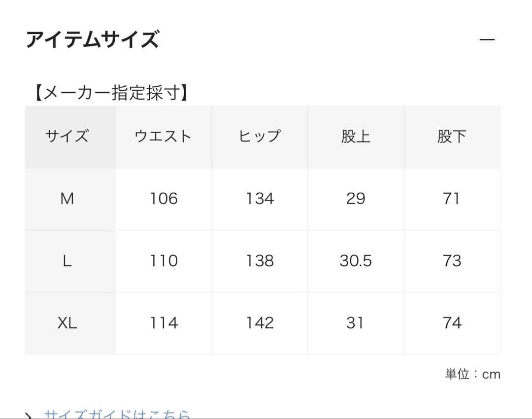Select the ウエスト column header
The image size is (532, 419).
click(164, 136)
